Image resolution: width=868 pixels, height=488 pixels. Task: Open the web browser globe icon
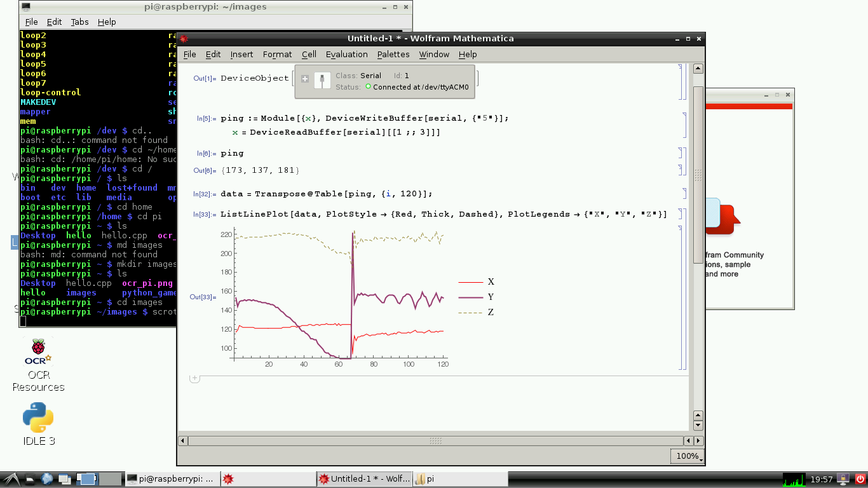click(47, 479)
